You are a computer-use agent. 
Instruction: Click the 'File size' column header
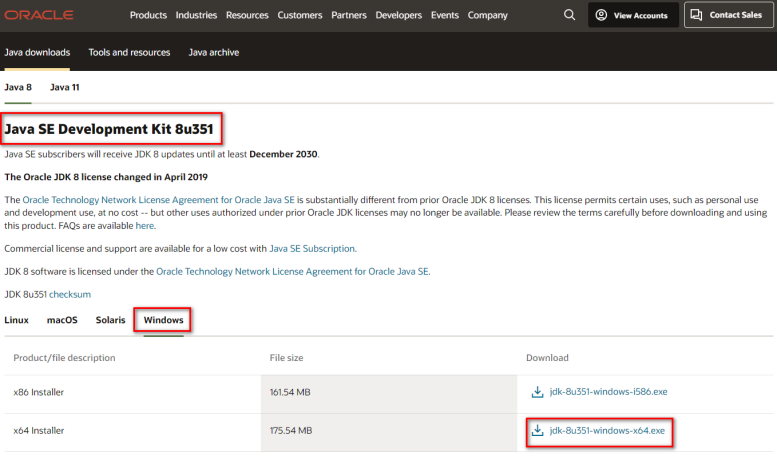coord(286,358)
